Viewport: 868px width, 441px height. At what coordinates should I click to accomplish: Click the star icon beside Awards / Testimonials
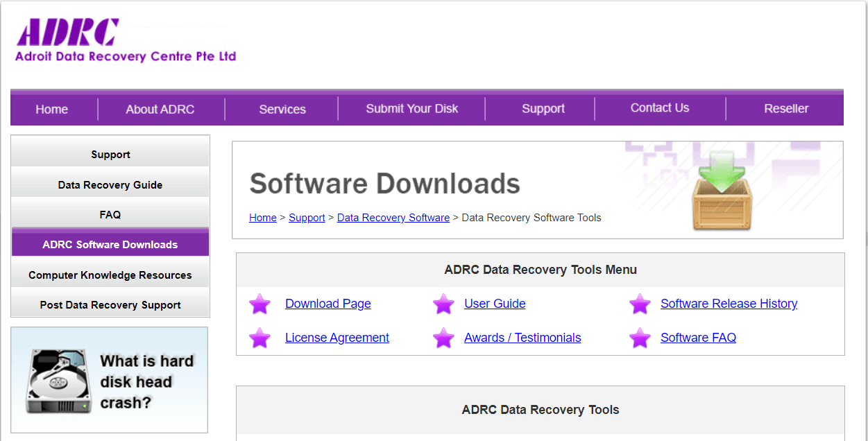pos(443,338)
